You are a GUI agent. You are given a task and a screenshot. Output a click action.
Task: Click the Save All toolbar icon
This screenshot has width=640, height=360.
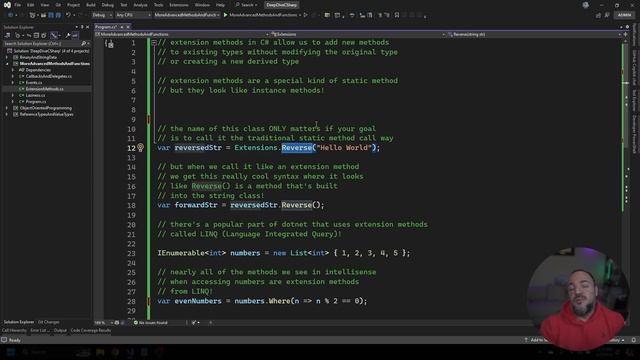[58, 15]
